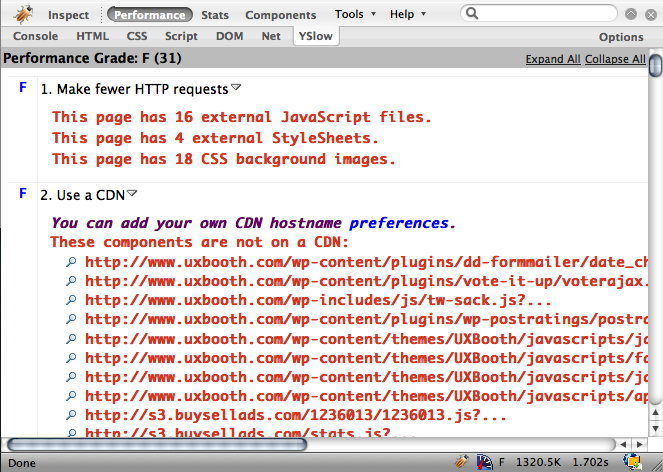
Task: Click the rightmost status bar icon
Action: tap(632, 461)
